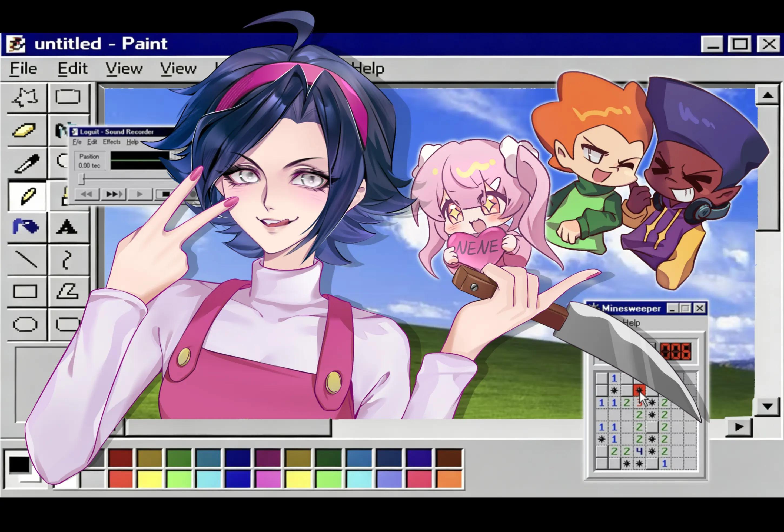Screen dimensions: 784x532
Task: Pick the periwinkle color swatch
Action: [x=390, y=479]
